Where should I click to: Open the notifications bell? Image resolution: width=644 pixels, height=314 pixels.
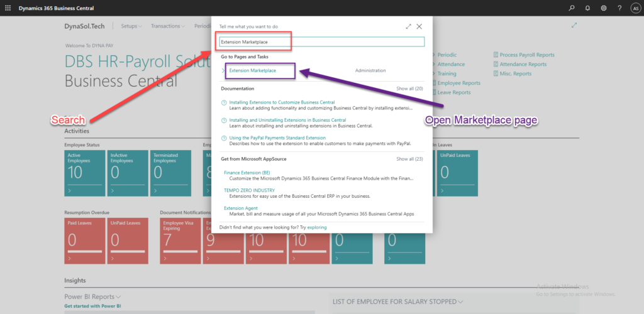click(587, 8)
